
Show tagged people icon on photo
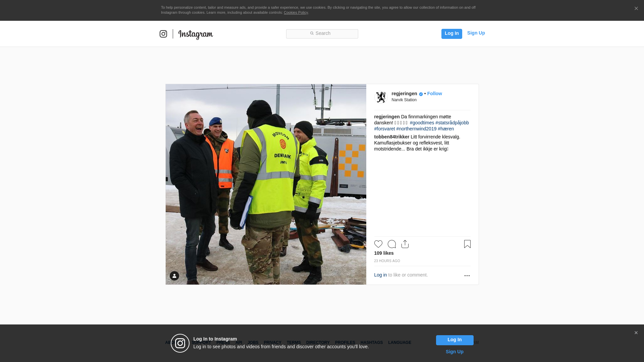point(174,276)
